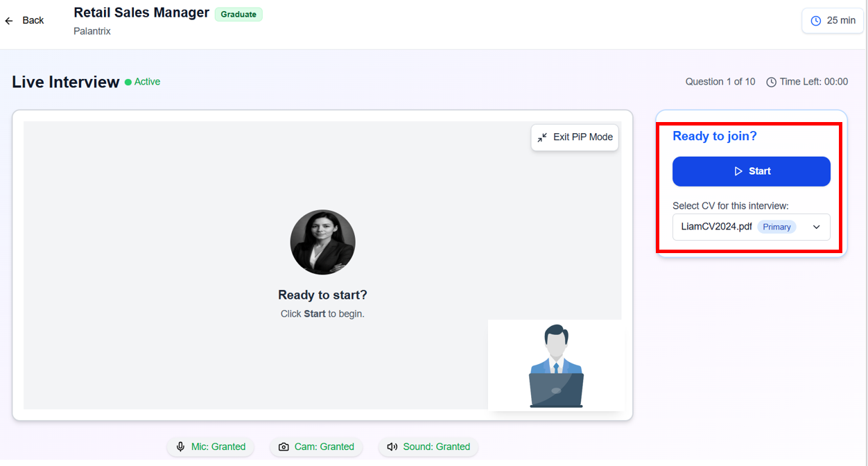Click the clock icon next to Time Left
The image size is (868, 466).
click(x=771, y=82)
